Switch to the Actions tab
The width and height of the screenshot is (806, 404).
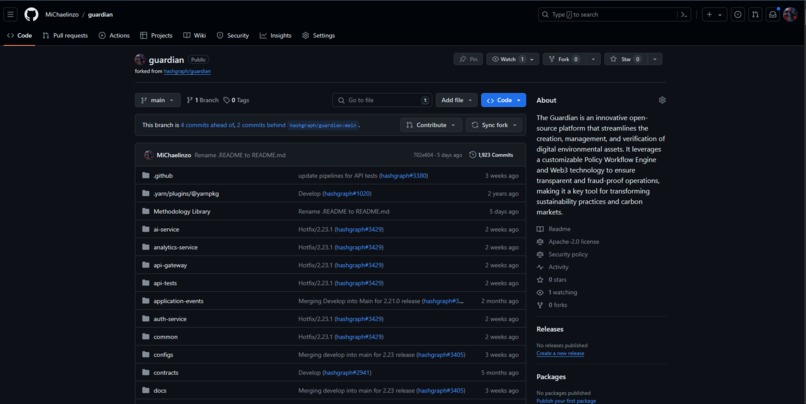(114, 35)
